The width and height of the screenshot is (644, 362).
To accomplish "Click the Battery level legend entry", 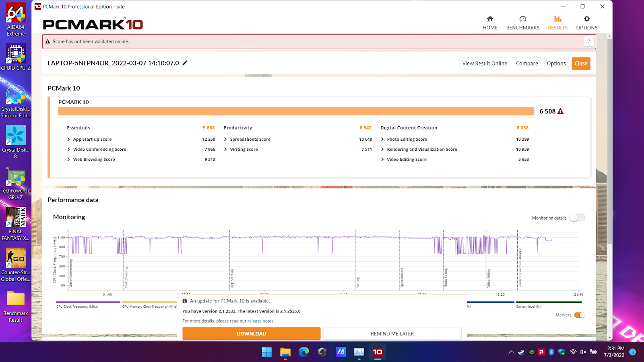I will pos(549,304).
